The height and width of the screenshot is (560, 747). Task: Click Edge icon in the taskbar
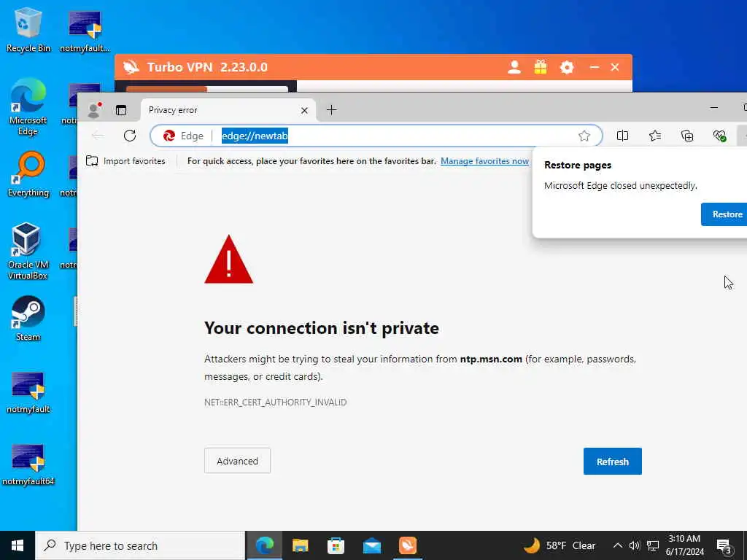point(264,545)
